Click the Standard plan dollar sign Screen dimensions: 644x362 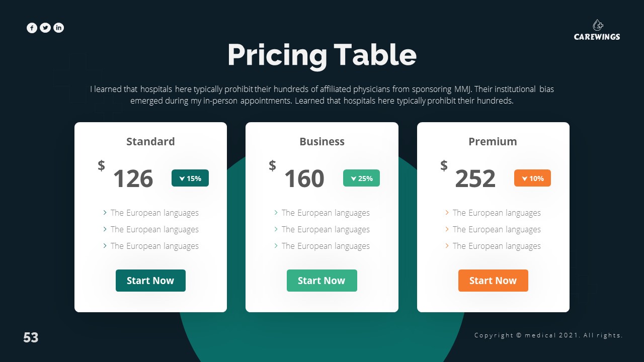click(x=101, y=165)
